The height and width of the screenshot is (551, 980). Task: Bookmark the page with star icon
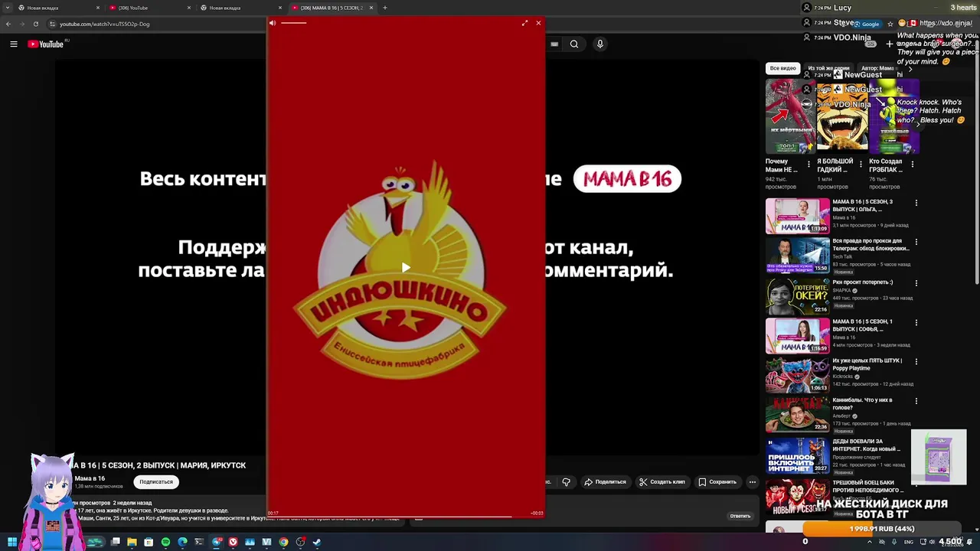coord(890,24)
